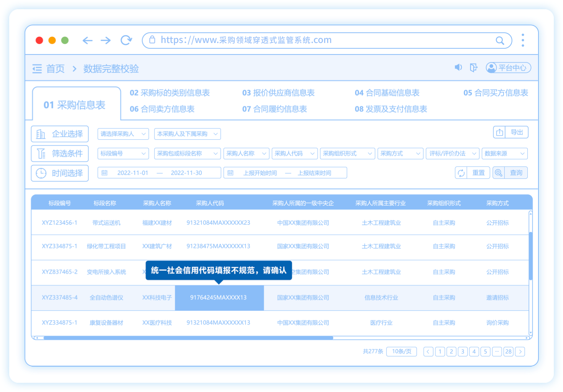This screenshot has width=563, height=392.
Task: Click the reset refresh icon beside 重置
Action: point(461,173)
